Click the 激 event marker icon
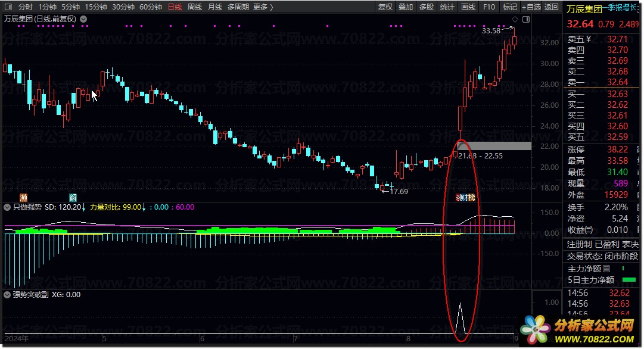 pos(23,198)
